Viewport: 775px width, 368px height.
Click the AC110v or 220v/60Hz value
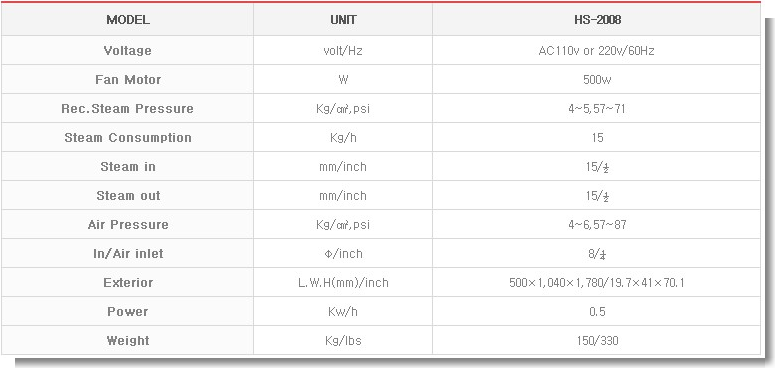(x=597, y=50)
